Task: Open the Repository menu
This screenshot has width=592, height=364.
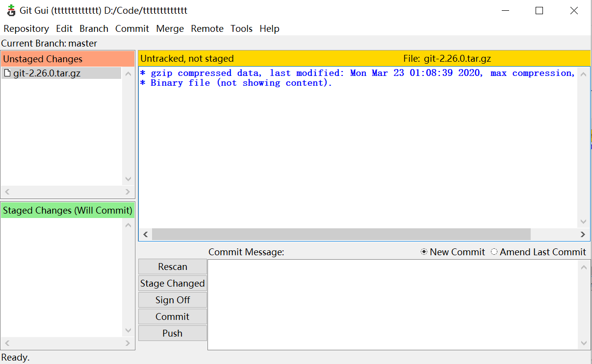Action: pyautogui.click(x=26, y=28)
